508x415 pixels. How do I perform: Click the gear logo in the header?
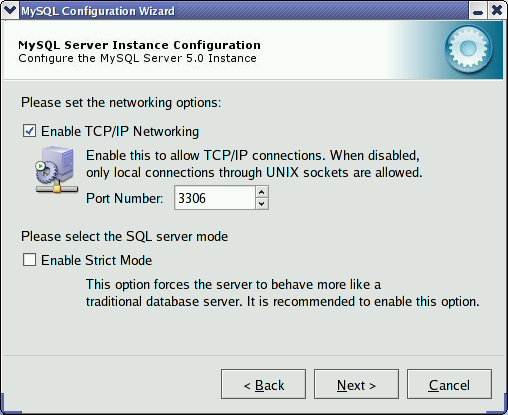(468, 50)
